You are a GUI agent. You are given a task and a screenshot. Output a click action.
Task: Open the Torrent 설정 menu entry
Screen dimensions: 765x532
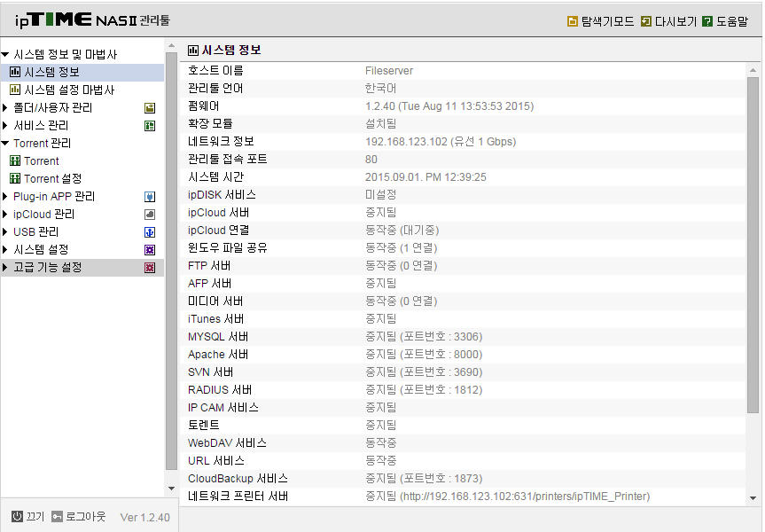[x=52, y=178]
